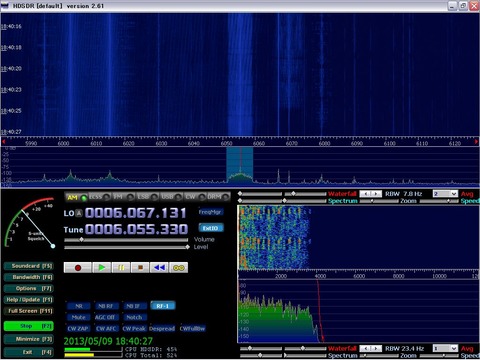
Task: Select DRM mode
Action: pyautogui.click(x=218, y=197)
